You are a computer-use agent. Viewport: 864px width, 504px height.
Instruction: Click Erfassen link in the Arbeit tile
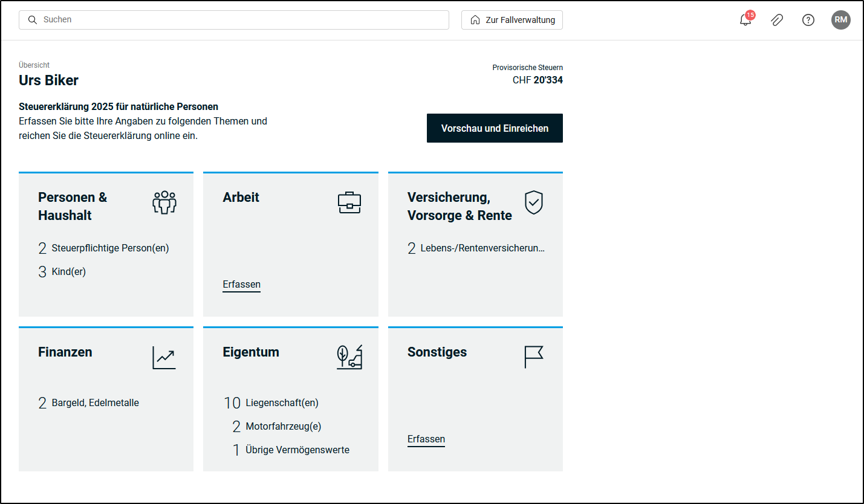[241, 285]
